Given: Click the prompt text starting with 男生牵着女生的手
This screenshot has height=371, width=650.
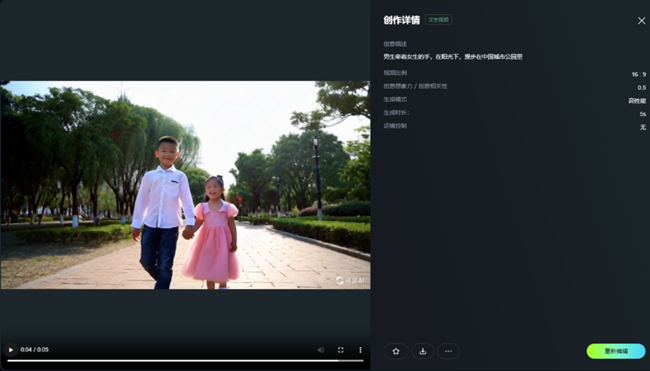Looking at the screenshot, I should (453, 57).
